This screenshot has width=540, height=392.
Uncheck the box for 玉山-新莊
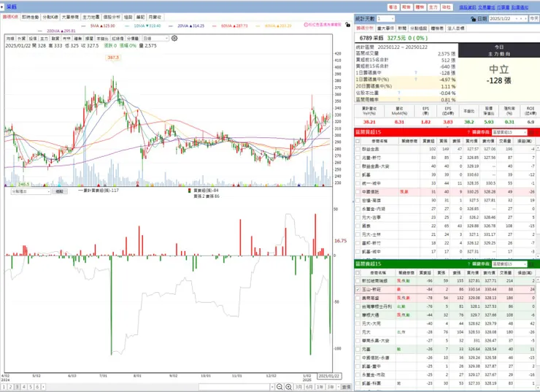coord(358,290)
